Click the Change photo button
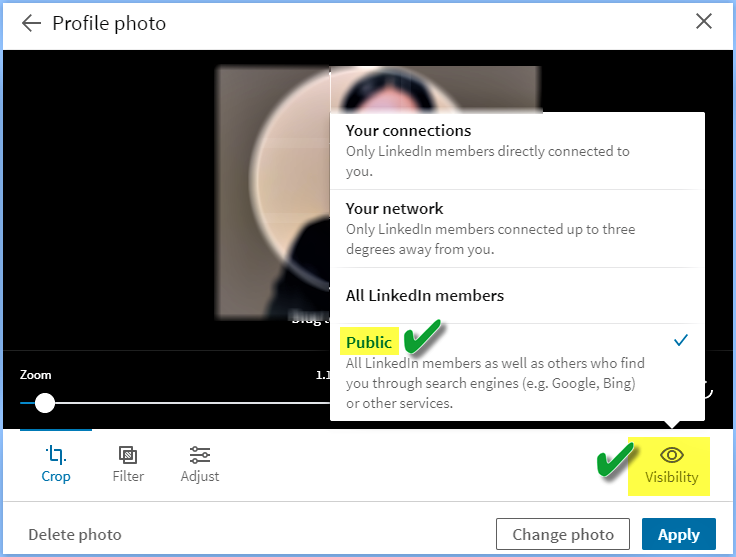This screenshot has width=736, height=557. (x=563, y=534)
